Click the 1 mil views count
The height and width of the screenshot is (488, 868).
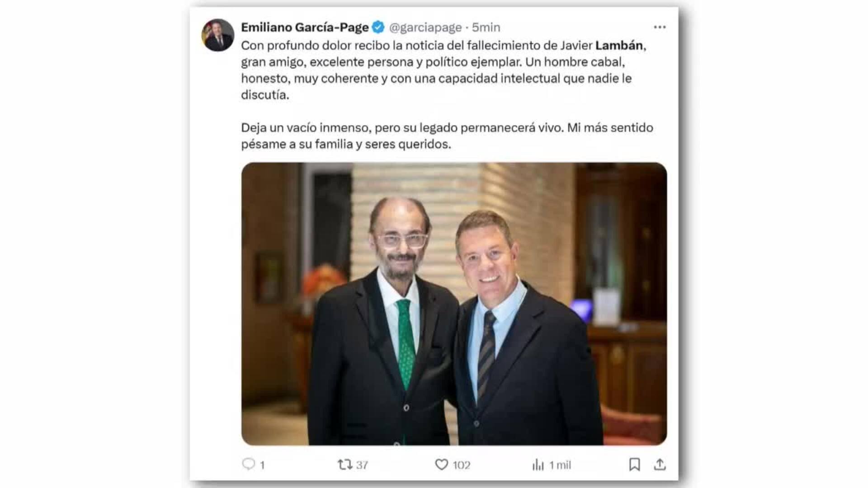560,465
